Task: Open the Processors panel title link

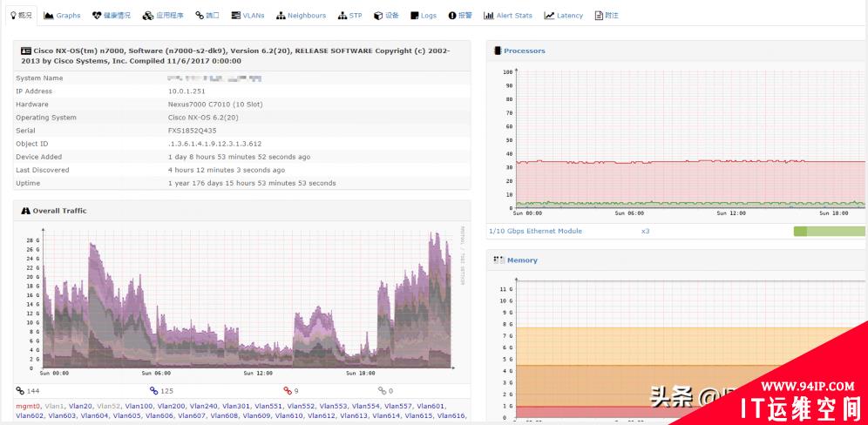Action: click(x=525, y=51)
